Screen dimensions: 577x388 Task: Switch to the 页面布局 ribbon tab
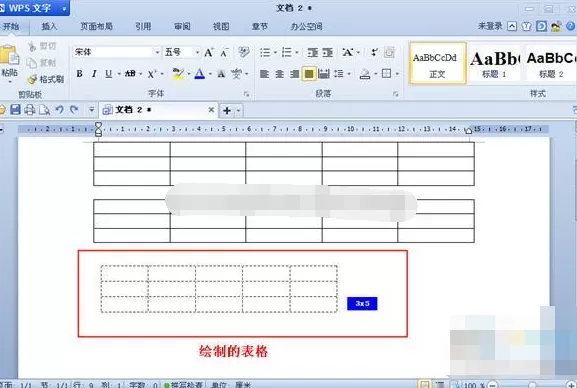point(96,27)
